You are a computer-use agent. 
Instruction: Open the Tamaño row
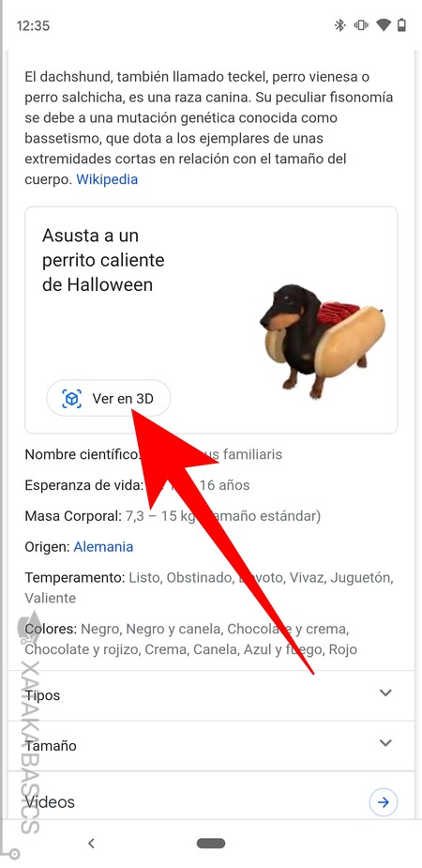click(211, 746)
